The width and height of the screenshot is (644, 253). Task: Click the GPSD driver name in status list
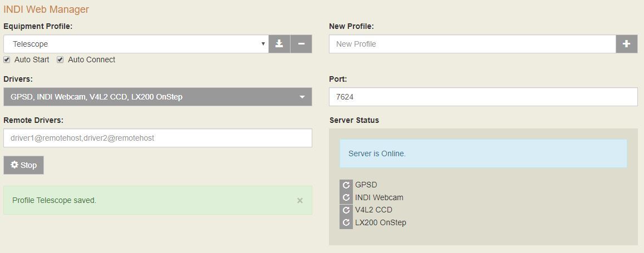[x=366, y=185]
